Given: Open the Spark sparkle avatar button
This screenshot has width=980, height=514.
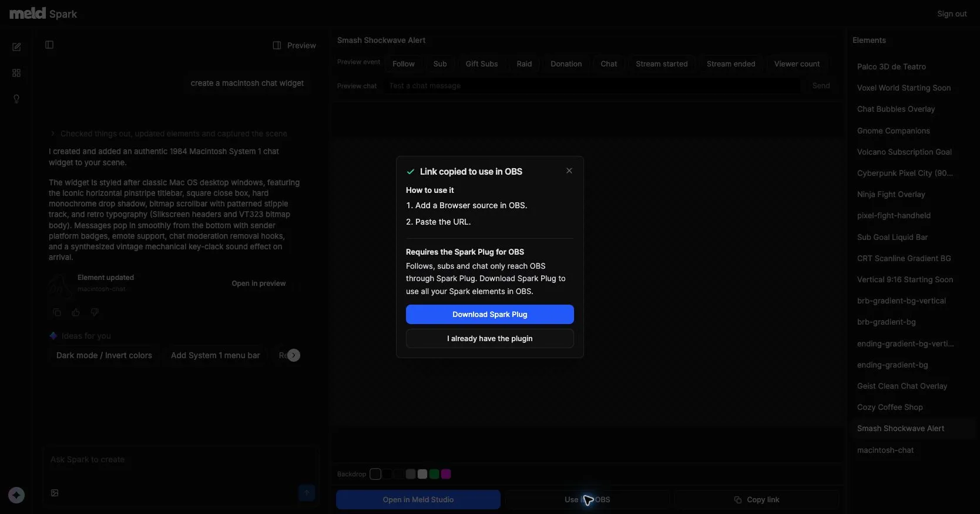Looking at the screenshot, I should (x=16, y=495).
